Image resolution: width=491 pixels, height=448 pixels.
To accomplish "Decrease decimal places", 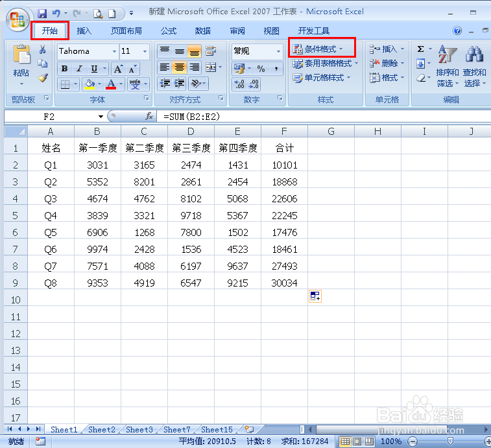I will tap(254, 84).
